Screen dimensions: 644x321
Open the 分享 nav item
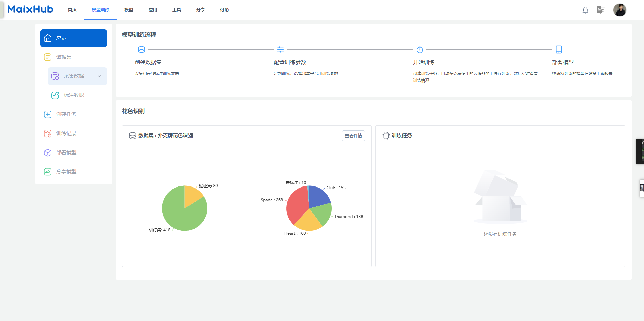[201, 10]
